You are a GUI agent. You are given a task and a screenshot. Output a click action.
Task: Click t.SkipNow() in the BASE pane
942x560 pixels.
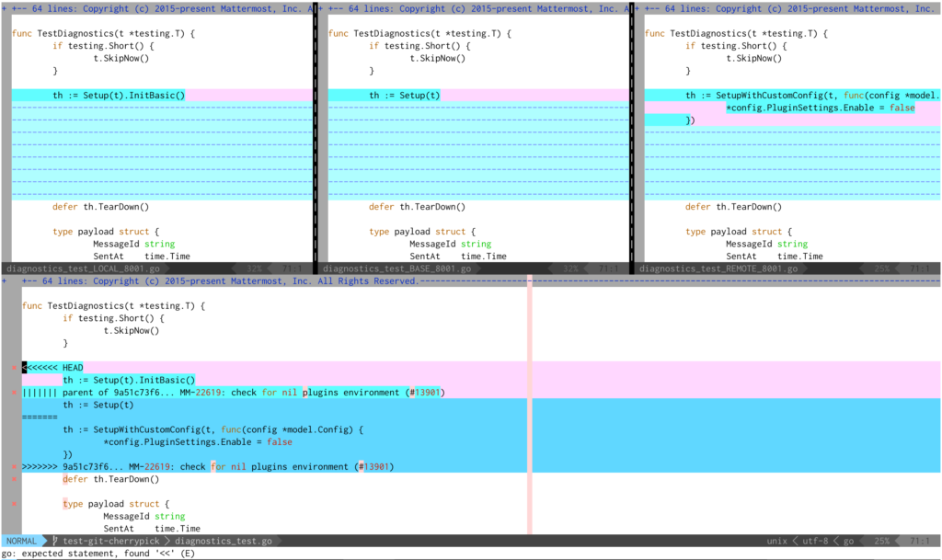[x=437, y=58]
